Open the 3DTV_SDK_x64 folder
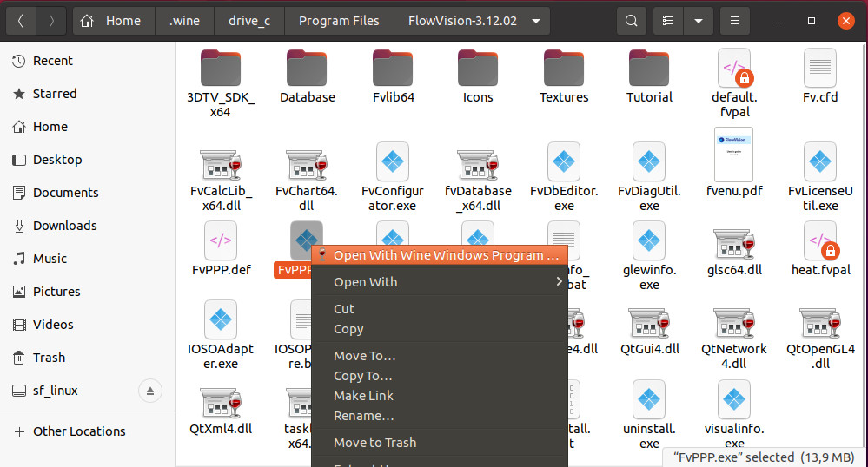This screenshot has height=467, width=868. [x=221, y=68]
